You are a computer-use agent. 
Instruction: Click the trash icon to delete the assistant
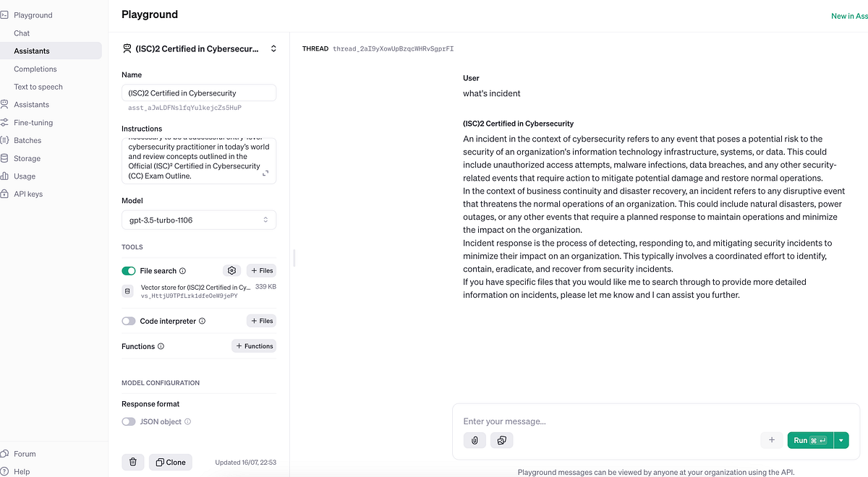(133, 462)
